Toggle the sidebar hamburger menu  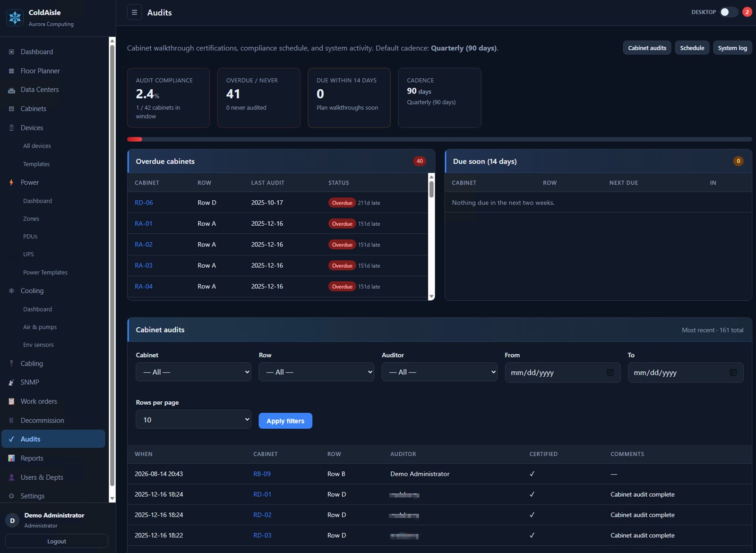[135, 12]
